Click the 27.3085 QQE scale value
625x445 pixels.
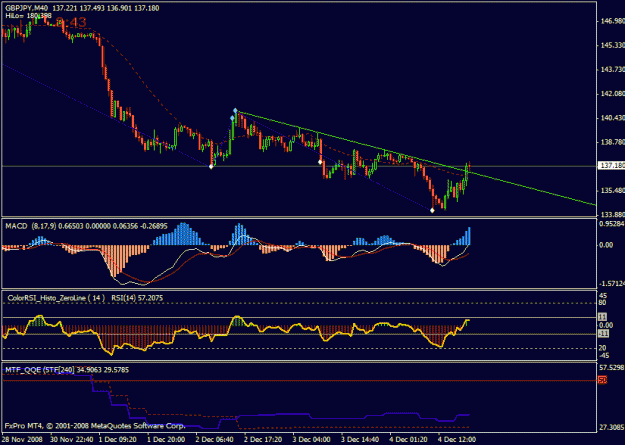tap(612, 427)
